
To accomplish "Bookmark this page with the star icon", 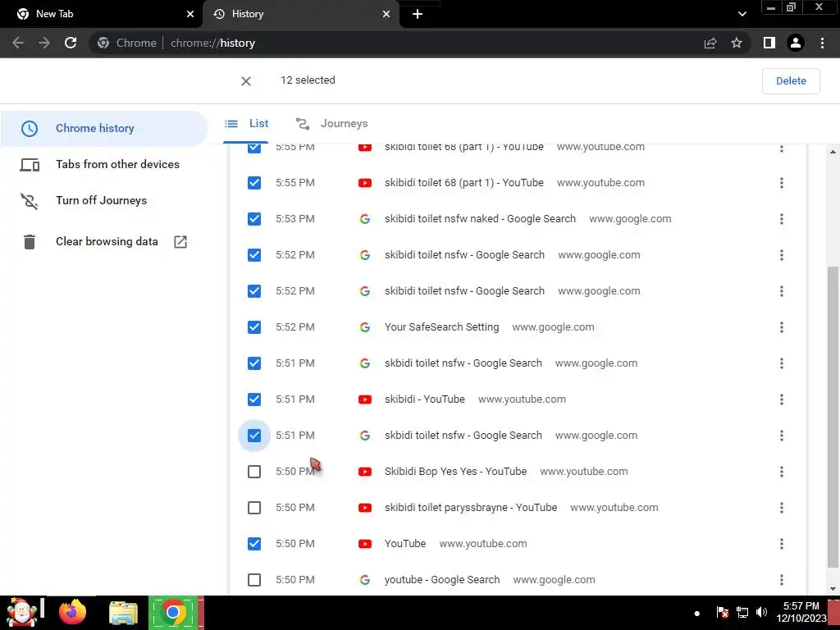I will click(737, 43).
